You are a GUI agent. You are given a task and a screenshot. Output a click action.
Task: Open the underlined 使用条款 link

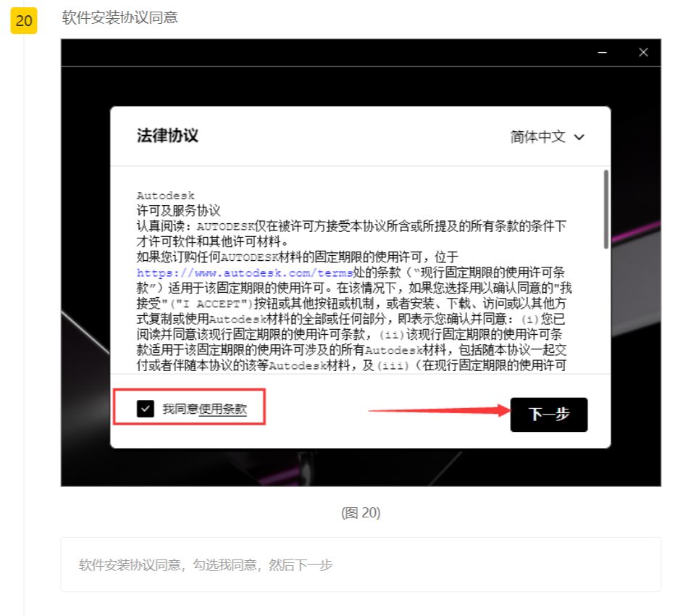point(223,409)
